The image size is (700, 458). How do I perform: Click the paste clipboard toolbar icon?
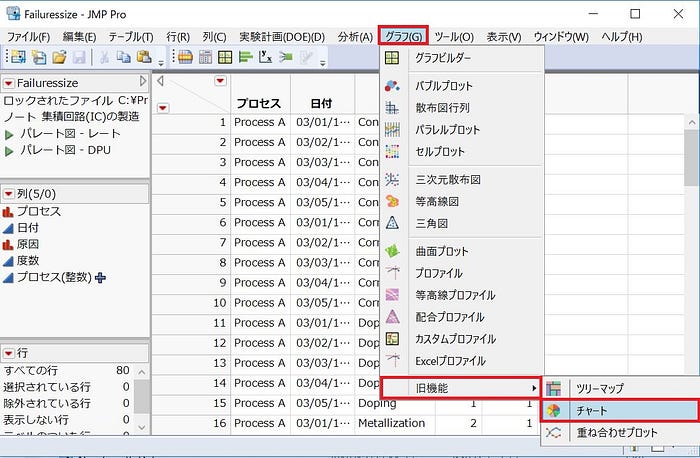[x=144, y=57]
